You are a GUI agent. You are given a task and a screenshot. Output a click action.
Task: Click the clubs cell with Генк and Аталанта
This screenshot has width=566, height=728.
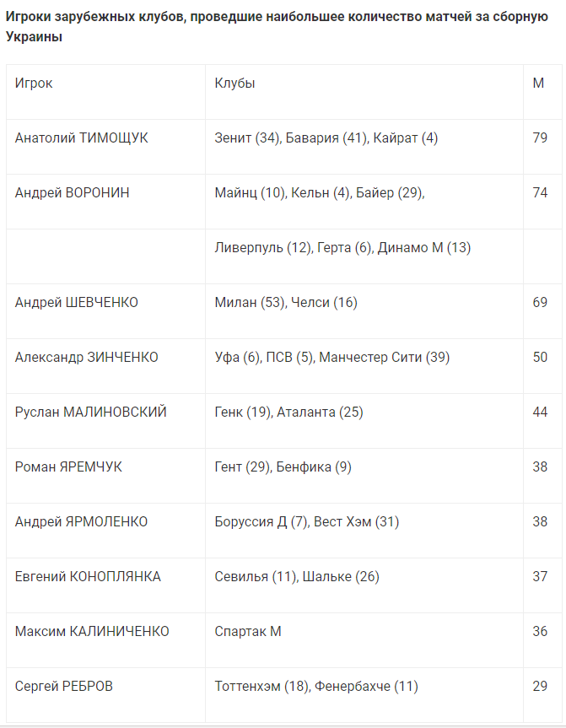288,413
